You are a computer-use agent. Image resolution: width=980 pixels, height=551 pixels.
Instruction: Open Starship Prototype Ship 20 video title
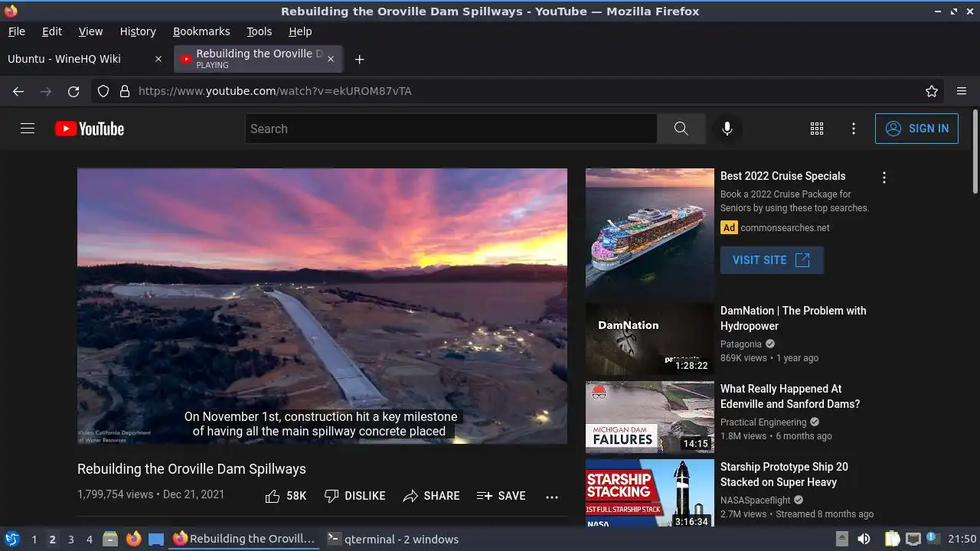click(784, 474)
